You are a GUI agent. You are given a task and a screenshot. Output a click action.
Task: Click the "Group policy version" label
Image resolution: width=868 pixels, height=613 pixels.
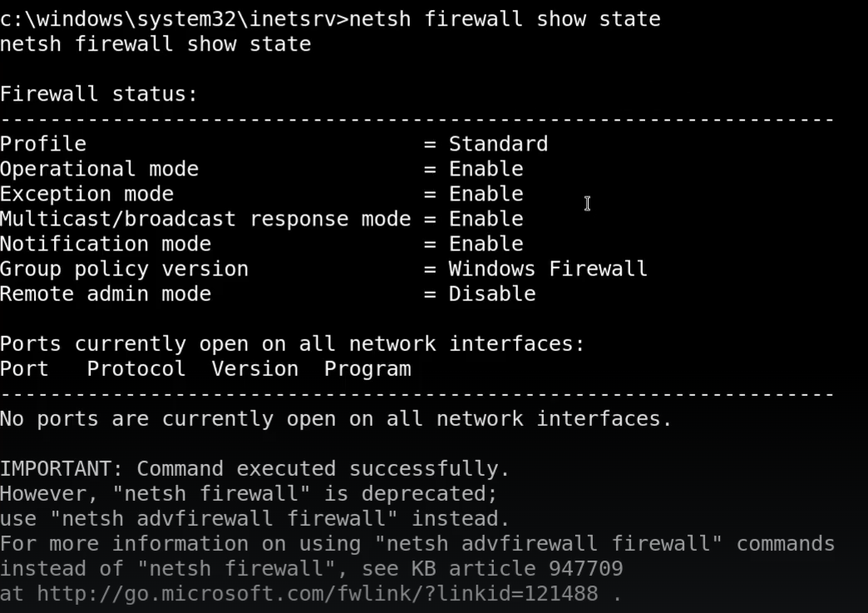tap(124, 269)
